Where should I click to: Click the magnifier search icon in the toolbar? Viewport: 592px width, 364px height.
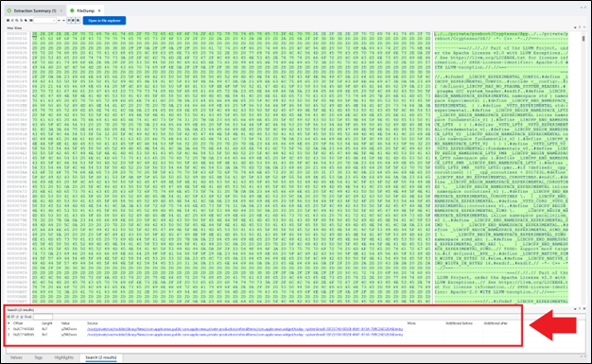(17, 21)
